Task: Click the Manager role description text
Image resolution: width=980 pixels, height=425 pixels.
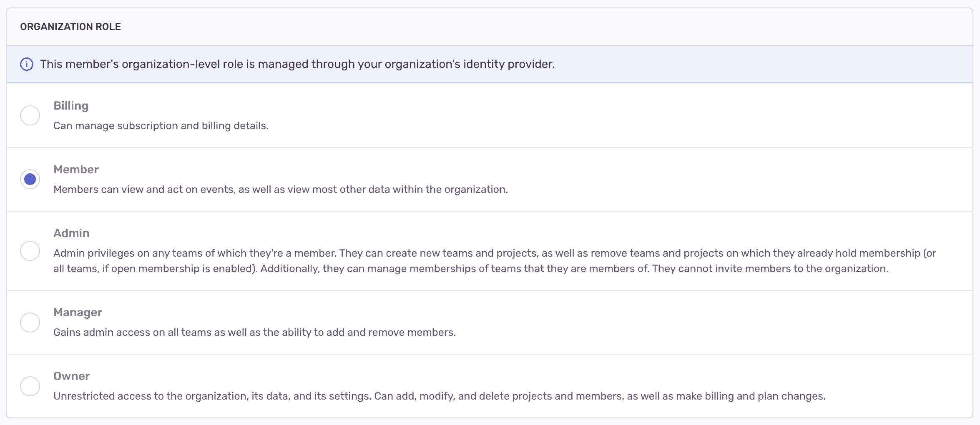Action: (255, 332)
